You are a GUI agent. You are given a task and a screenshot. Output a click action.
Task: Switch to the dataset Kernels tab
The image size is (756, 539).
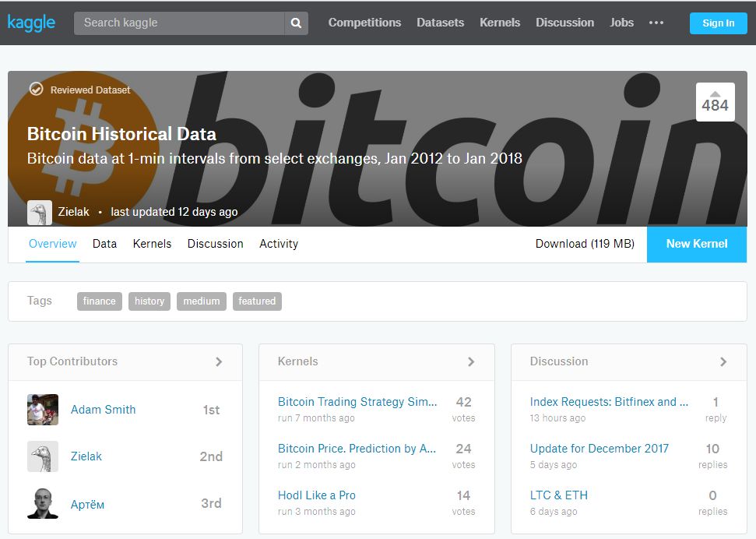(x=152, y=244)
